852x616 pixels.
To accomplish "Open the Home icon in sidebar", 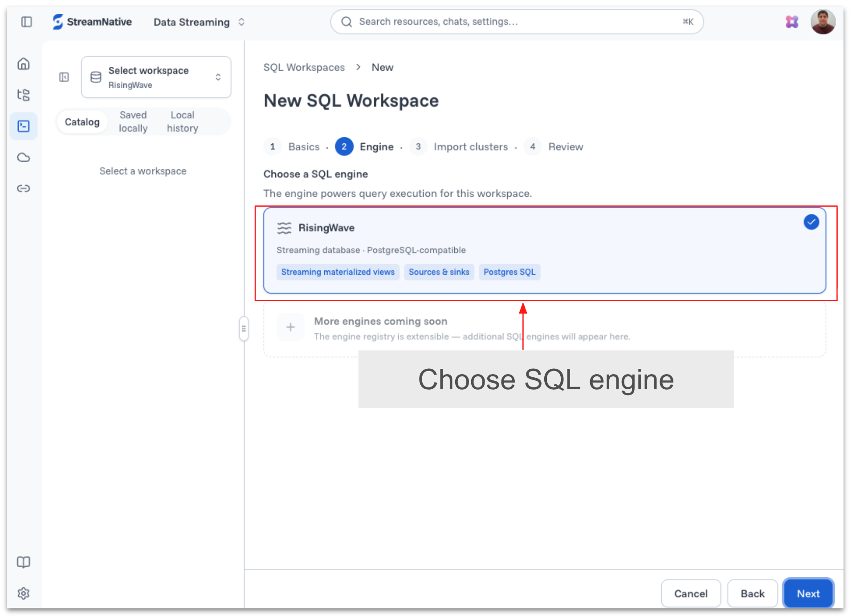I will point(24,64).
